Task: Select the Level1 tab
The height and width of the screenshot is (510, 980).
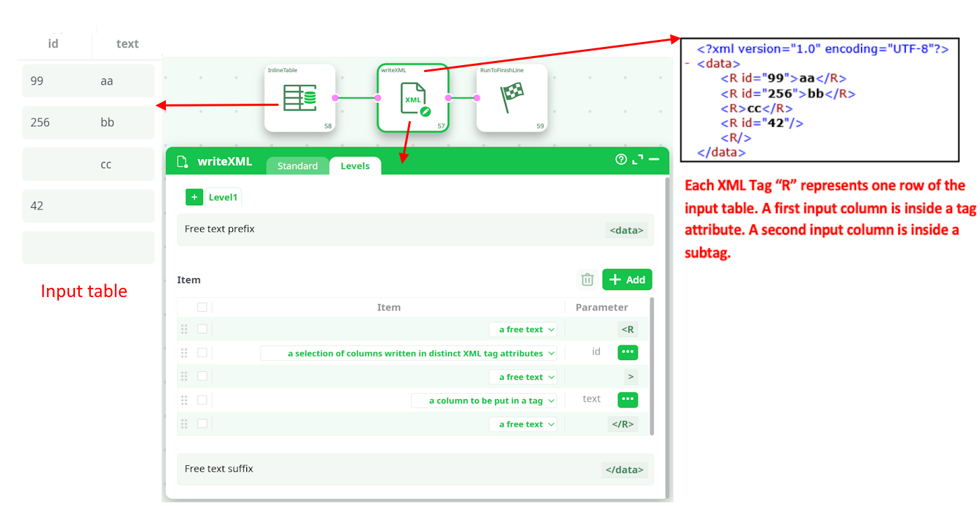Action: coord(223,198)
